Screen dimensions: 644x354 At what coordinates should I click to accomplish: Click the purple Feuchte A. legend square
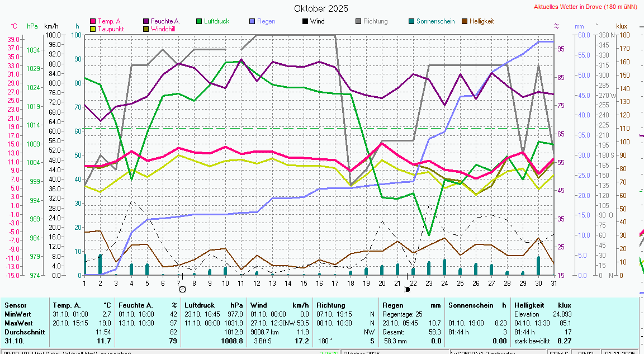pos(146,22)
